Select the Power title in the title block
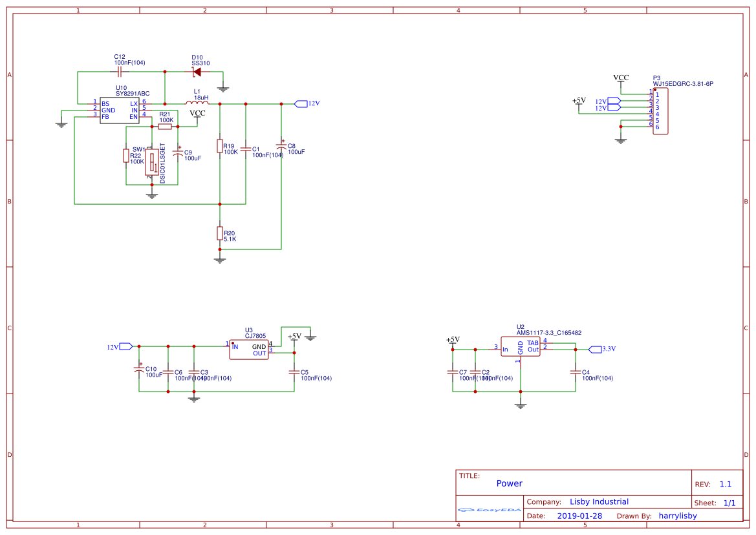This screenshot has height=535, width=756. (x=509, y=483)
